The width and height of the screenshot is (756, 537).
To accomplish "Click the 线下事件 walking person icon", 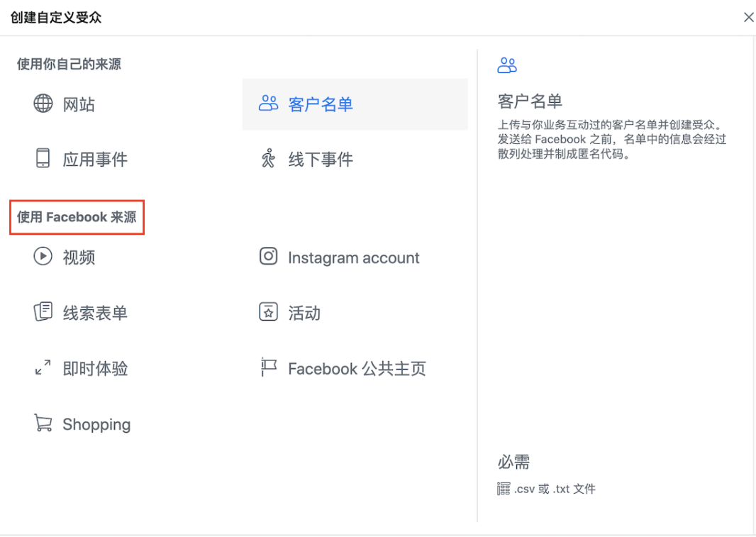I will point(268,159).
